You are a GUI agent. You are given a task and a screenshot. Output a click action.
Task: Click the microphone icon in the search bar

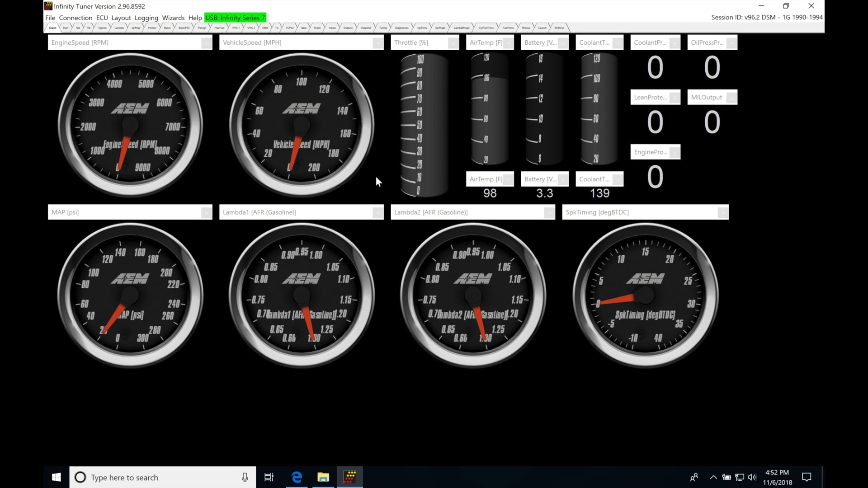(x=245, y=477)
